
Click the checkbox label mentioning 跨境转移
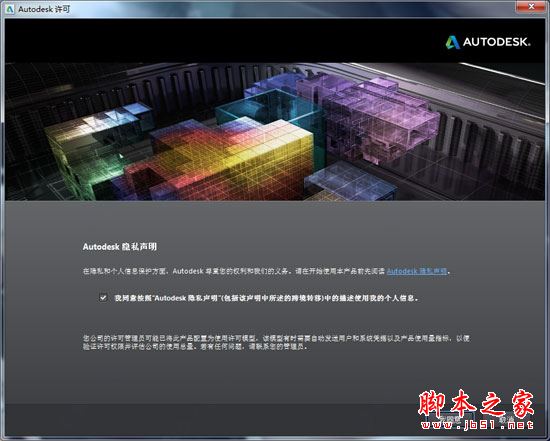266,298
